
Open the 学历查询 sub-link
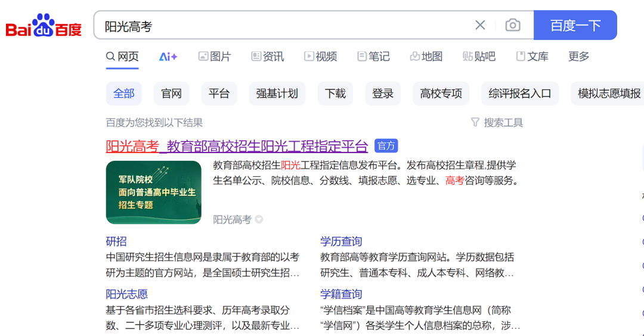pos(341,241)
